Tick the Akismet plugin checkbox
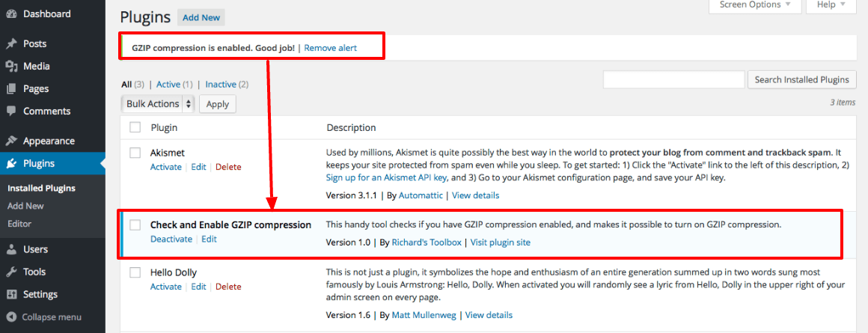 (135, 153)
